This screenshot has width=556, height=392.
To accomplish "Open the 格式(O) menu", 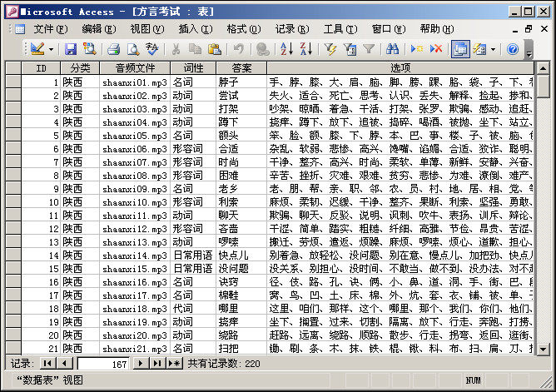I will pos(244,29).
